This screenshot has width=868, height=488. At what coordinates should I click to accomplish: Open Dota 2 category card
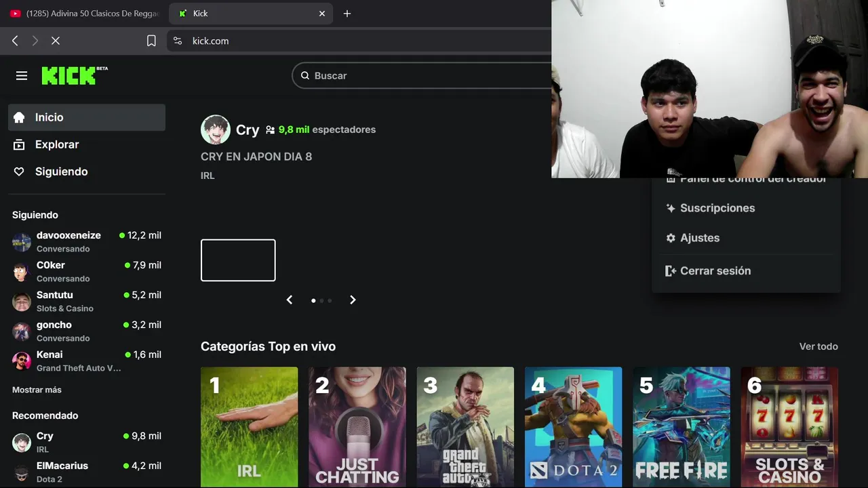pos(573,427)
